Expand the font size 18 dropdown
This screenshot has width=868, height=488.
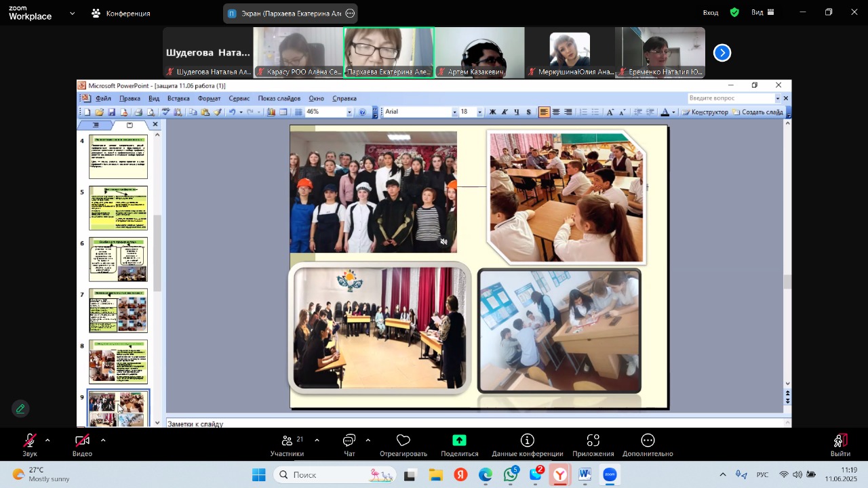pyautogui.click(x=479, y=113)
